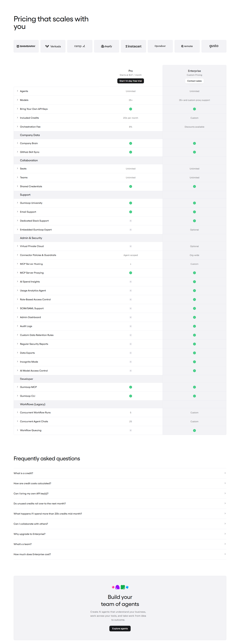Click the Explore agents button

point(120,629)
